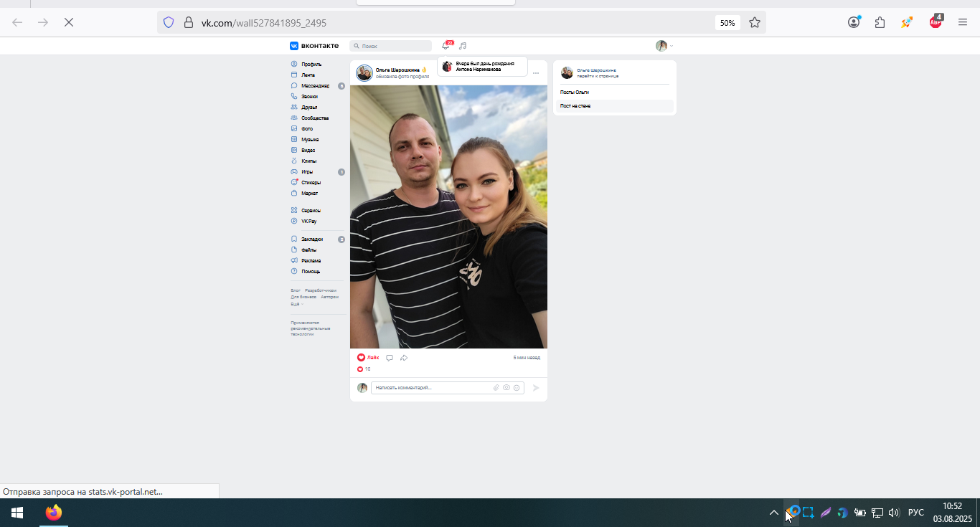
Task: Open the tracking protection shield icon
Action: (169, 22)
